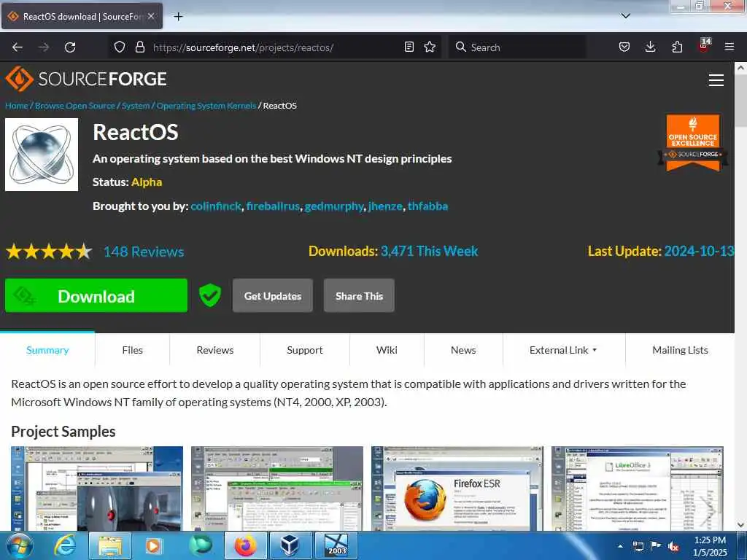Open thfabba profile link

point(427,206)
